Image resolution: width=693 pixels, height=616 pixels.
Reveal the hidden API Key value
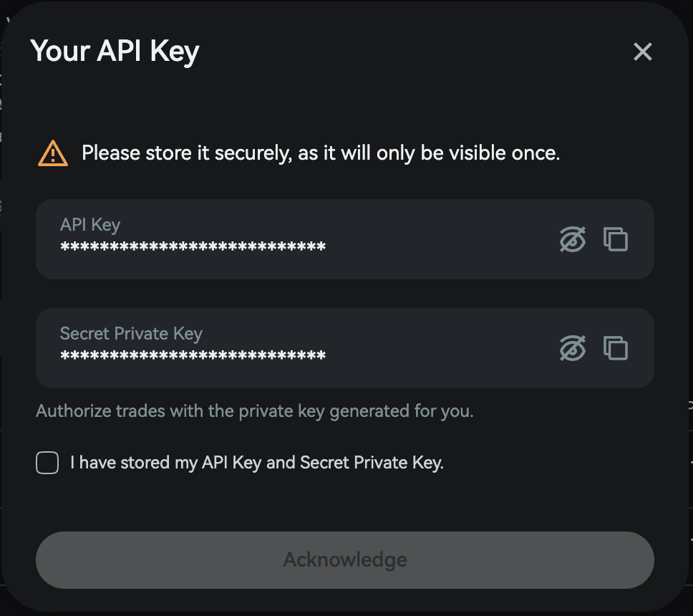click(x=572, y=239)
